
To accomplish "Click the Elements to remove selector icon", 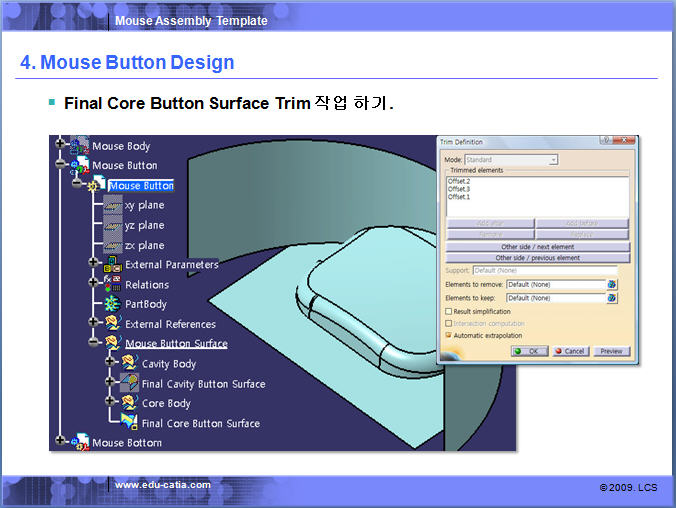I will [x=612, y=284].
